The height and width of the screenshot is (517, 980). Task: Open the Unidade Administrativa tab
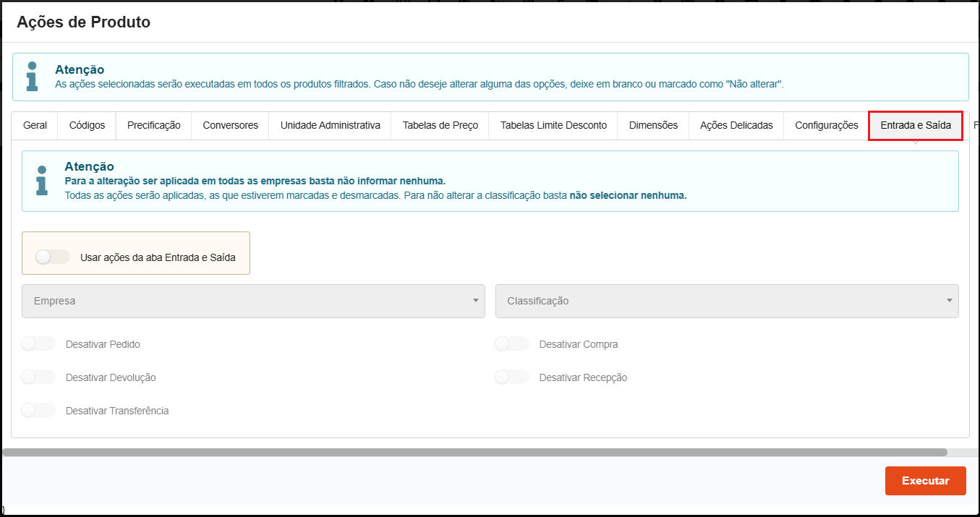tap(330, 125)
